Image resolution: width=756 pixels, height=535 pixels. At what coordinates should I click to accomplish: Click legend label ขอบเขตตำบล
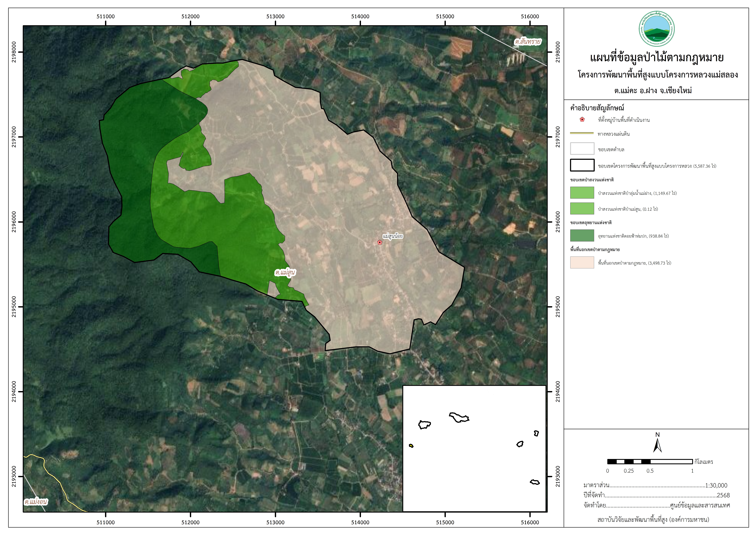click(611, 150)
